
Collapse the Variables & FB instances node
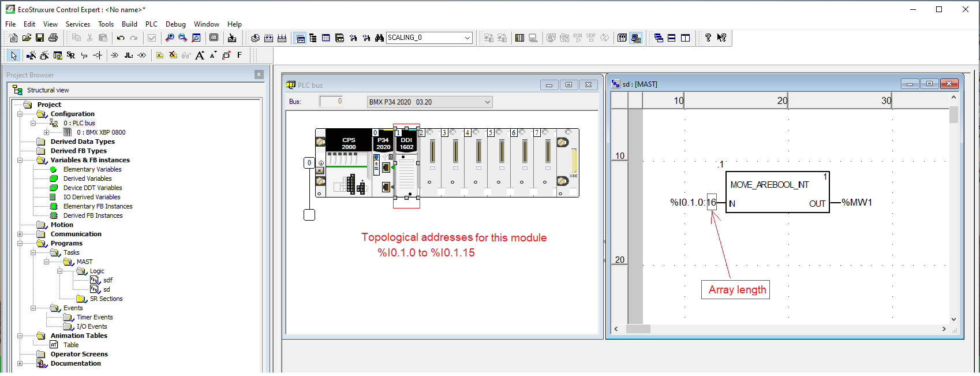20,160
